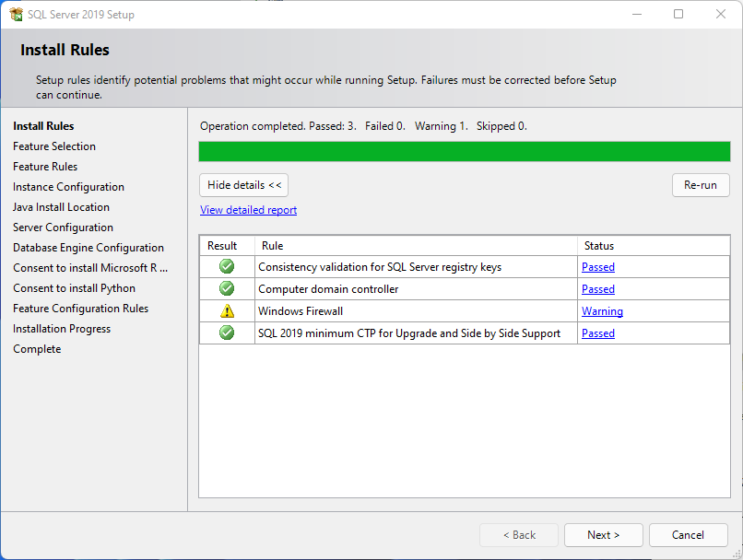Click the green check for SQL 2019 CTP rule
This screenshot has width=743, height=560.
click(x=227, y=332)
